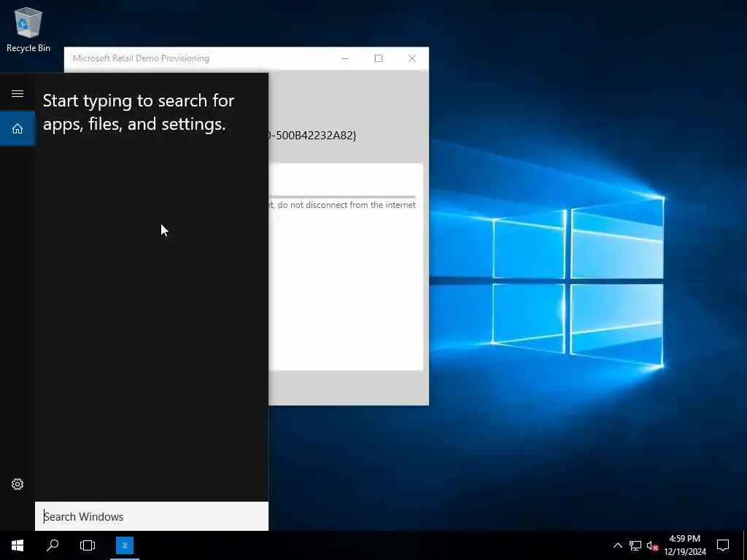Screen dimensions: 747x560
Task: Click the Search Windows input field
Action: pos(152,516)
